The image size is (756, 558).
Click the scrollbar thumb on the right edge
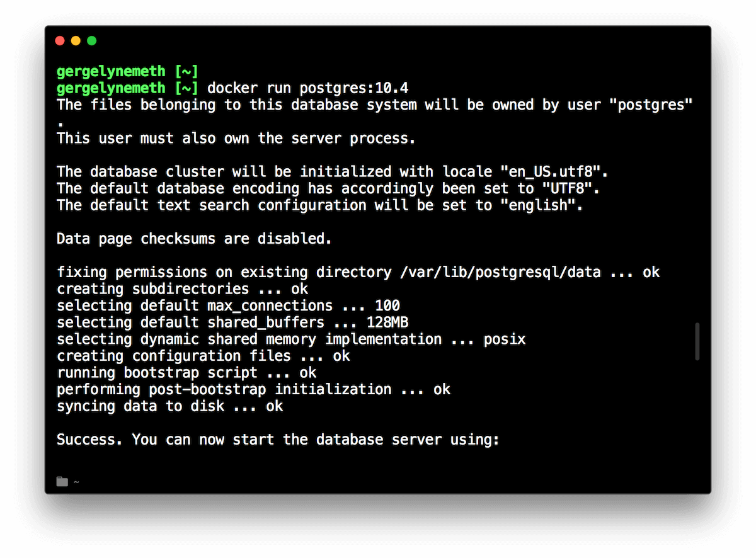pos(697,340)
